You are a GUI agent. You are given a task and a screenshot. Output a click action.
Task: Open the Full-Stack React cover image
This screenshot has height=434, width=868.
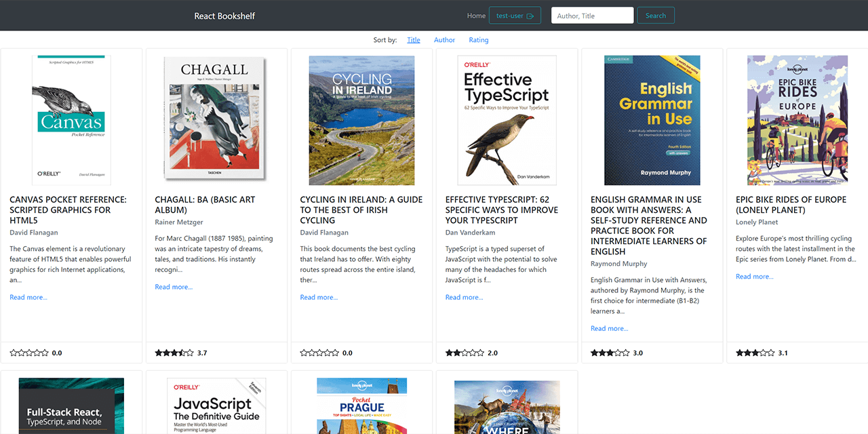(71, 406)
